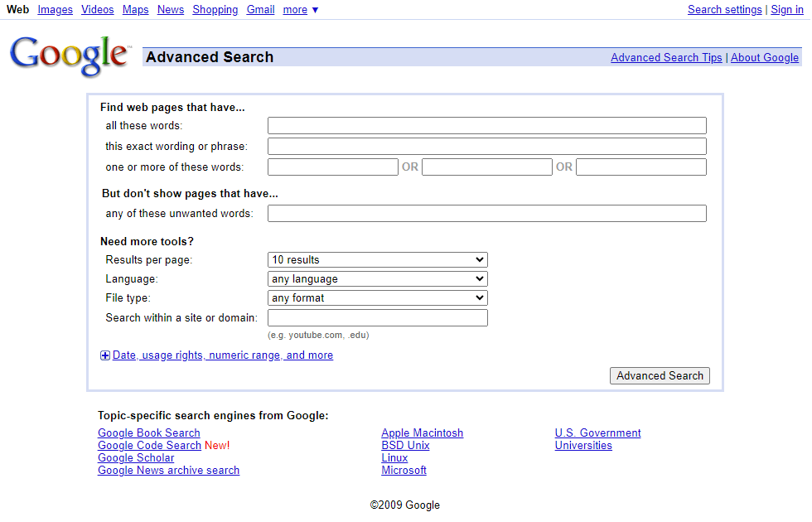The height and width of the screenshot is (522, 812).
Task: Open the U.S. Government search link
Action: (x=598, y=433)
